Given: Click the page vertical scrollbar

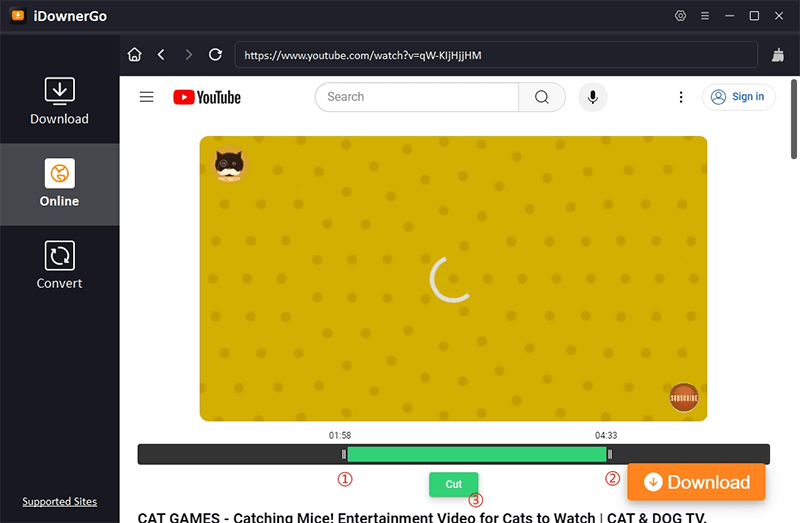Looking at the screenshot, I should (794, 120).
